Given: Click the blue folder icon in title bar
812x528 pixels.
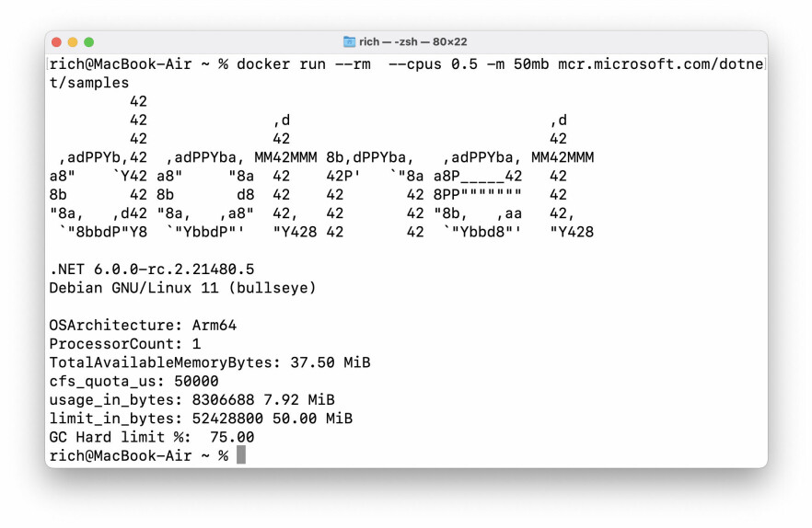Looking at the screenshot, I should [350, 41].
